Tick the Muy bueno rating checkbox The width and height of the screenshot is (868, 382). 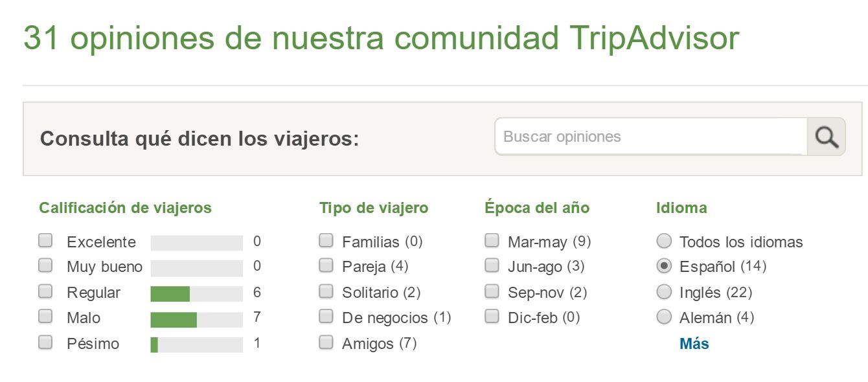point(45,266)
